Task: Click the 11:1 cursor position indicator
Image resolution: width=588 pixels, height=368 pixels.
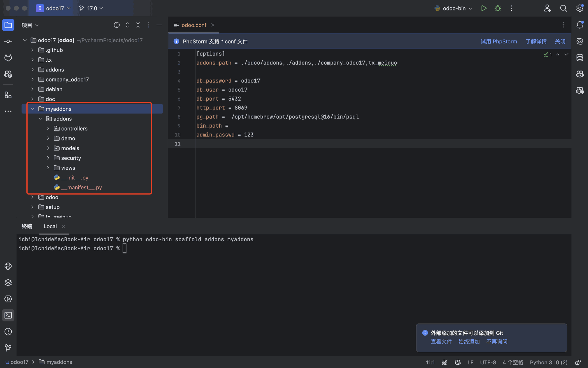Action: (x=430, y=362)
